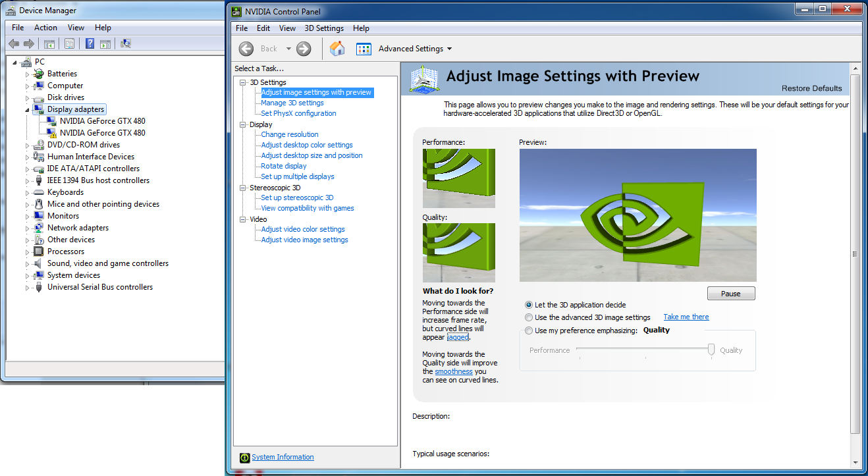Screen dimensions: 868x476
Task: Open the Action menu in Device Manager
Action: [x=45, y=28]
